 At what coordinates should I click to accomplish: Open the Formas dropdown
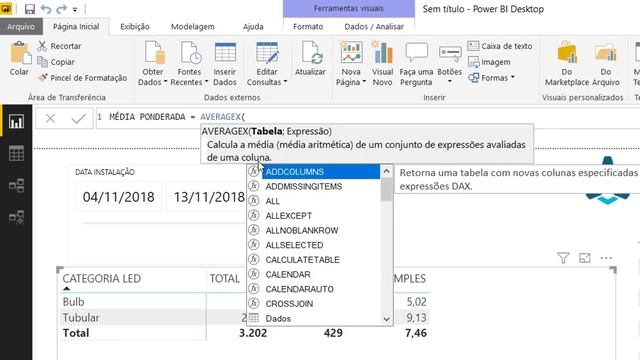pos(491,78)
